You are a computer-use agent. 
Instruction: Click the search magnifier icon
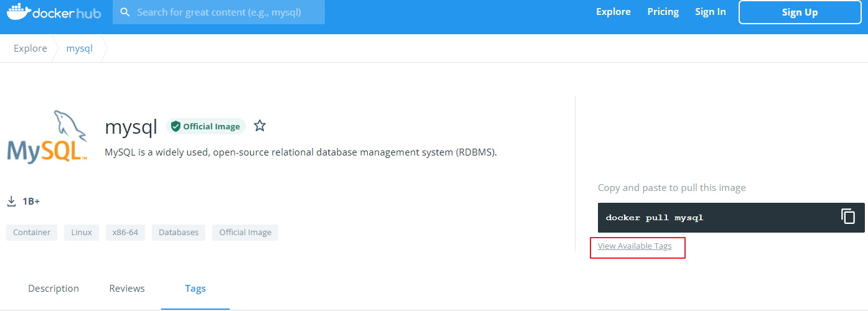click(125, 12)
